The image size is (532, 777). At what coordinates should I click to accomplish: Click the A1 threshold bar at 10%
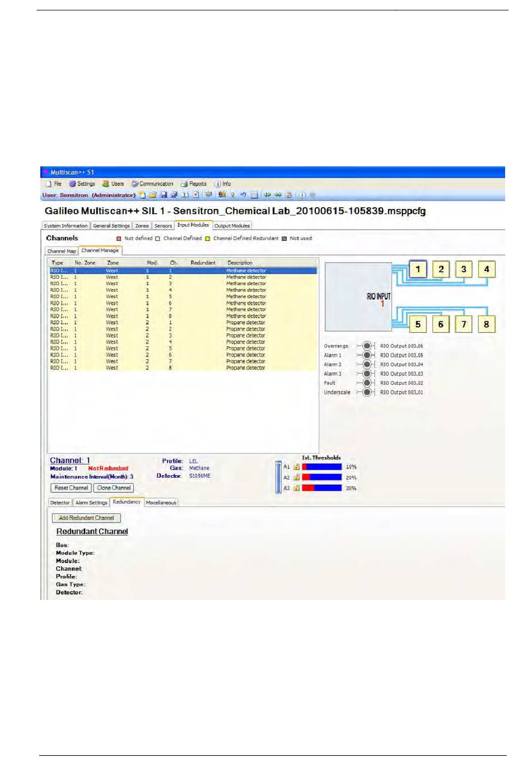click(322, 467)
